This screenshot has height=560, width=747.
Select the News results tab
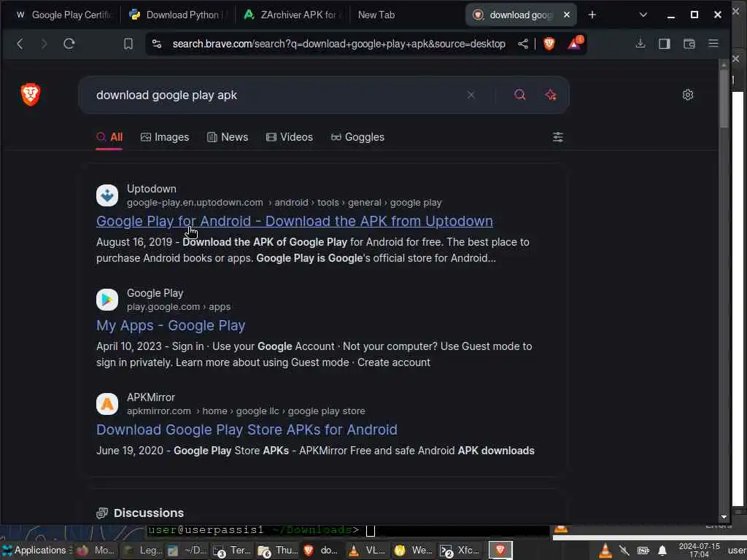click(228, 137)
